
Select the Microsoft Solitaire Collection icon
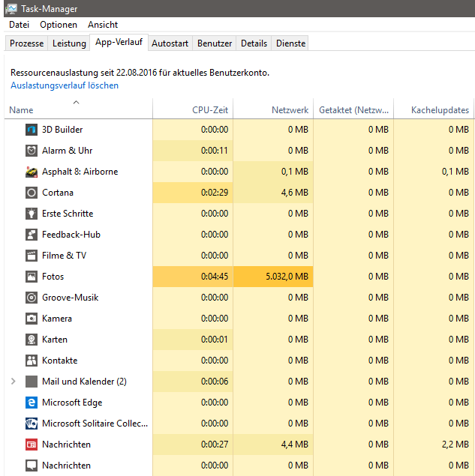32,424
